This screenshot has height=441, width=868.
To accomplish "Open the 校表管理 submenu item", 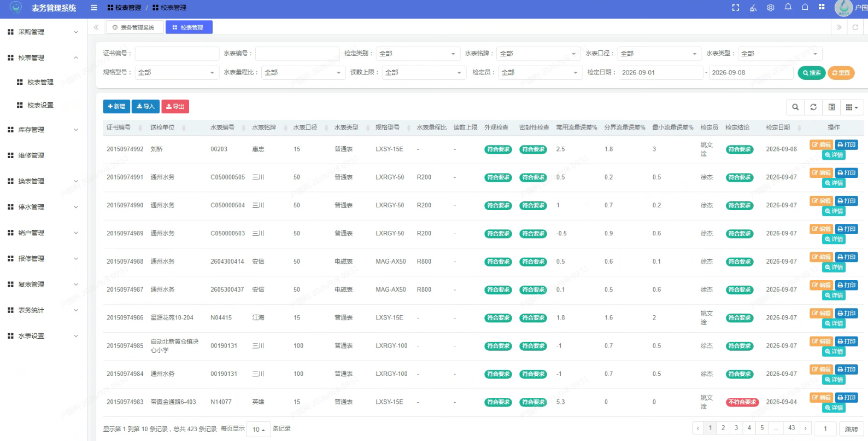I will (40, 82).
